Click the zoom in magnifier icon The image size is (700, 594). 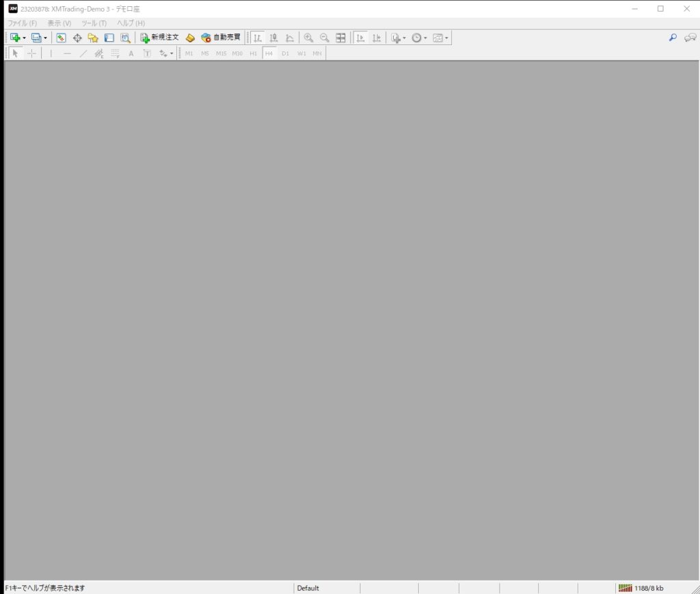(308, 38)
